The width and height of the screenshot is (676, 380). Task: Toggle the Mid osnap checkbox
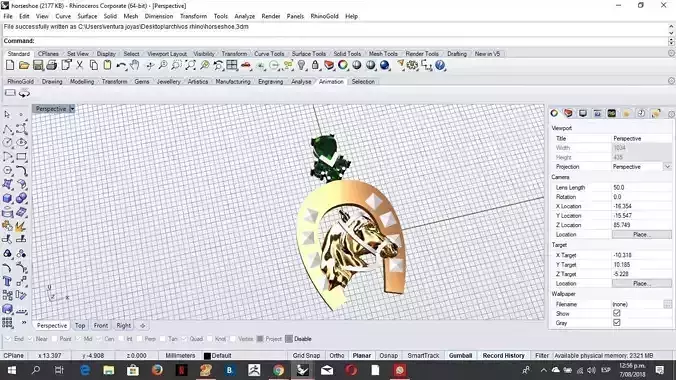tap(78, 339)
